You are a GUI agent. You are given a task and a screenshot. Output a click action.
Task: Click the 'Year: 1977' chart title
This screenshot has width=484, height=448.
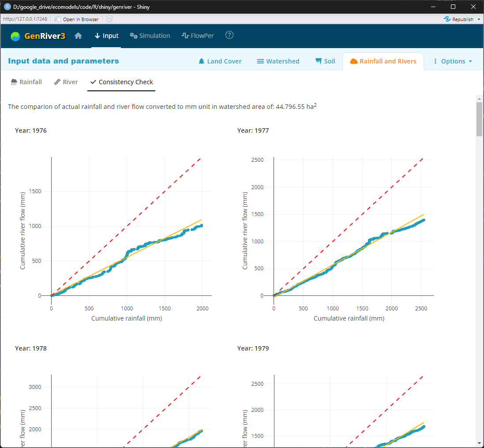(x=253, y=131)
